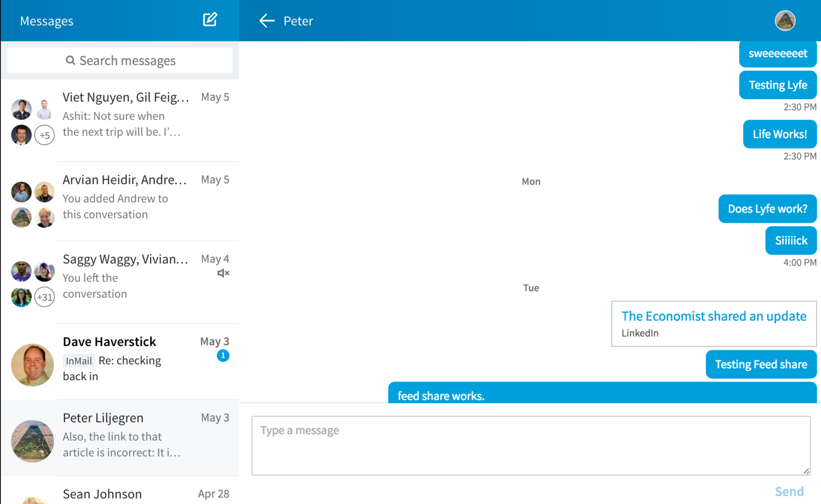Viewport: 821px width, 504px height.
Task: Focus the Type a message box
Action: pos(531,445)
